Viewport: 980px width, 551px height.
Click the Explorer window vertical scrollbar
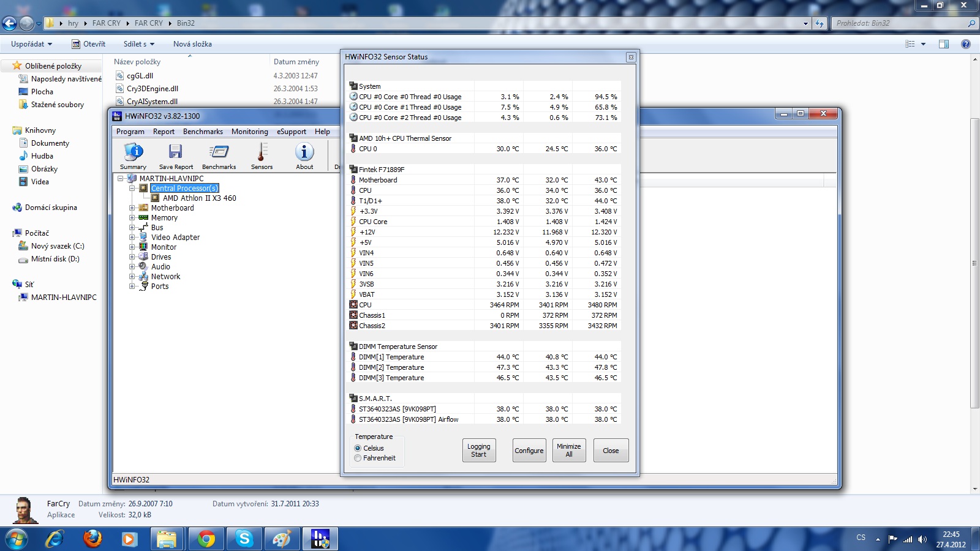pyautogui.click(x=974, y=263)
